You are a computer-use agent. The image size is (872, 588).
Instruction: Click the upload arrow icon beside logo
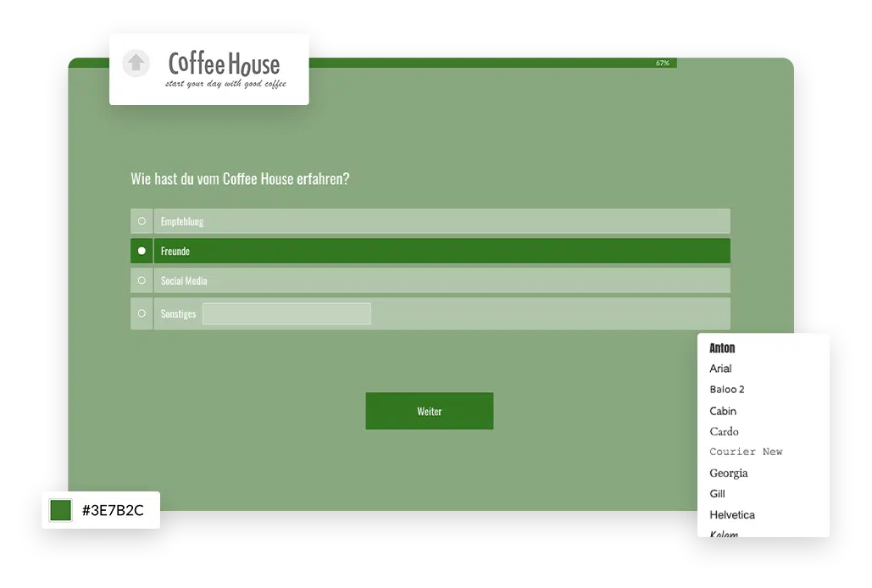[136, 64]
